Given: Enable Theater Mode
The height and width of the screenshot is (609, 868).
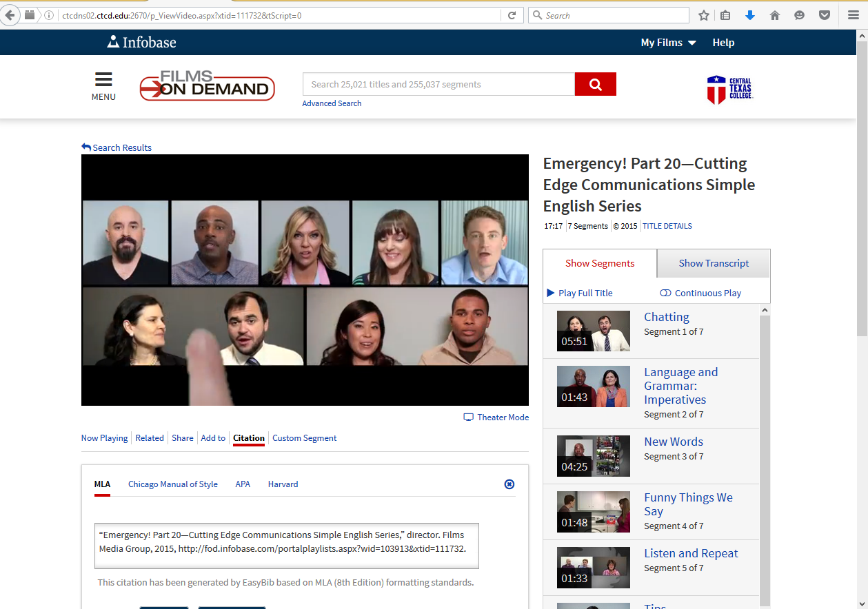Looking at the screenshot, I should coord(496,417).
